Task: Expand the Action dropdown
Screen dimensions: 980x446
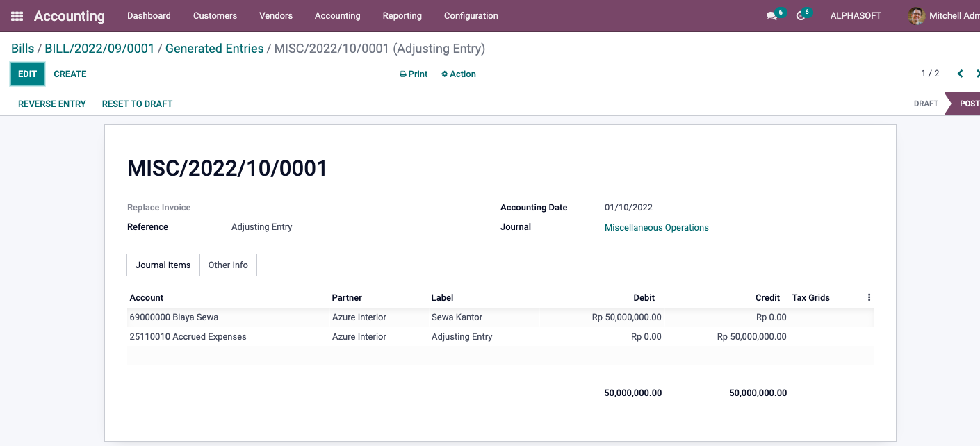Action: point(459,74)
